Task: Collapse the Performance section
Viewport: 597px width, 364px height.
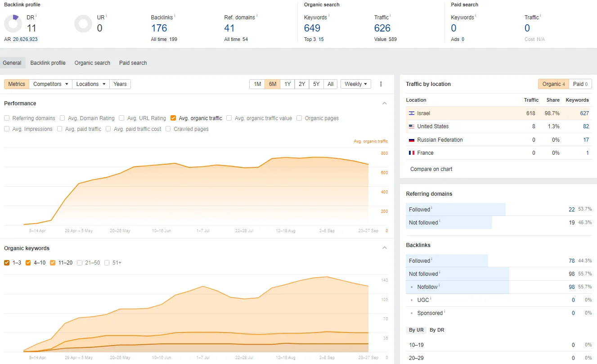Action: [384, 103]
